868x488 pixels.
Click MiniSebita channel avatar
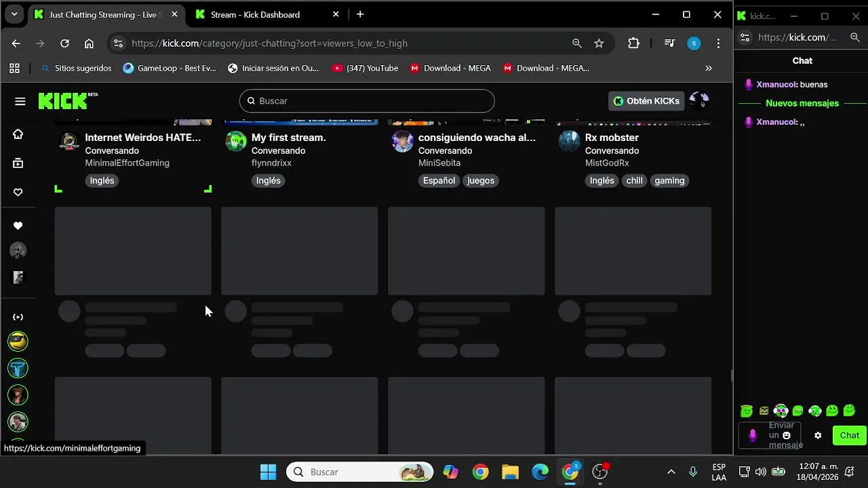point(403,142)
